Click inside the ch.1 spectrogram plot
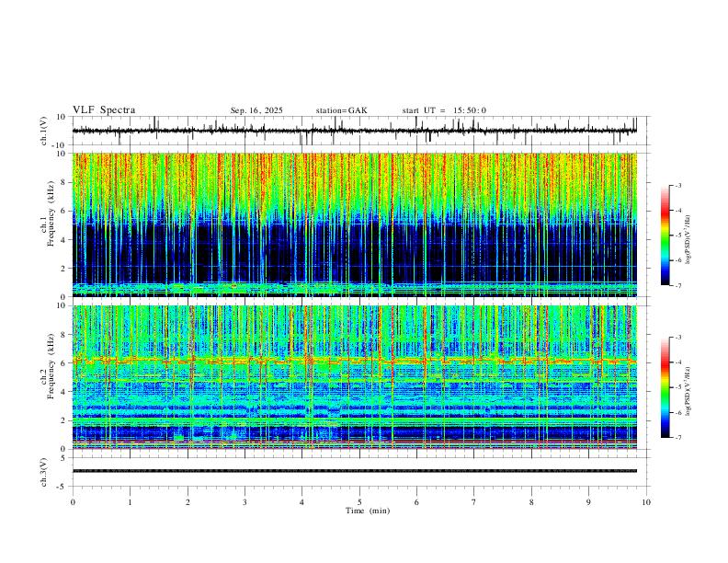This screenshot has height=563, width=728. point(355,224)
